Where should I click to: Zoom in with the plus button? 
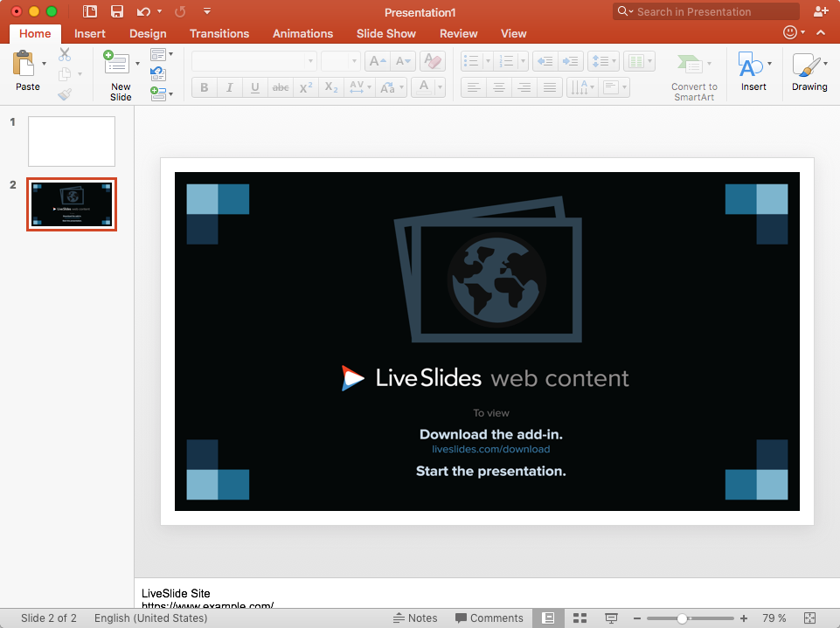click(744, 618)
